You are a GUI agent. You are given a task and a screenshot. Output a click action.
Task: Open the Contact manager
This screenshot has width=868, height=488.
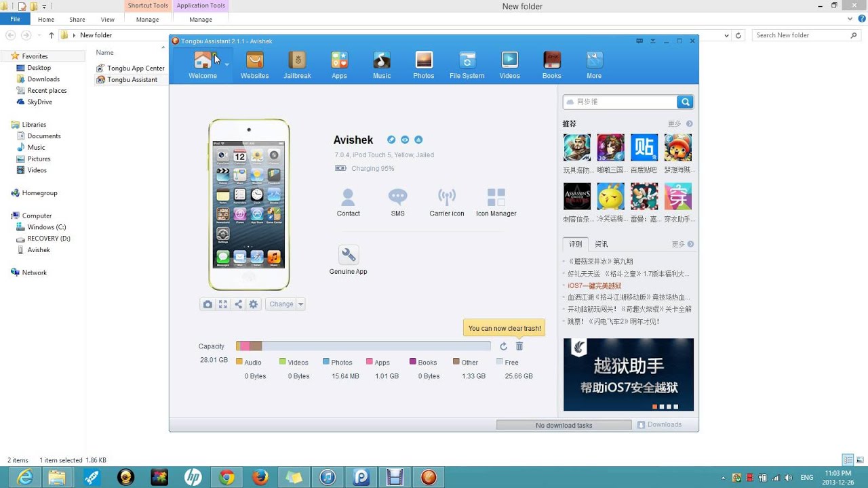tap(348, 203)
